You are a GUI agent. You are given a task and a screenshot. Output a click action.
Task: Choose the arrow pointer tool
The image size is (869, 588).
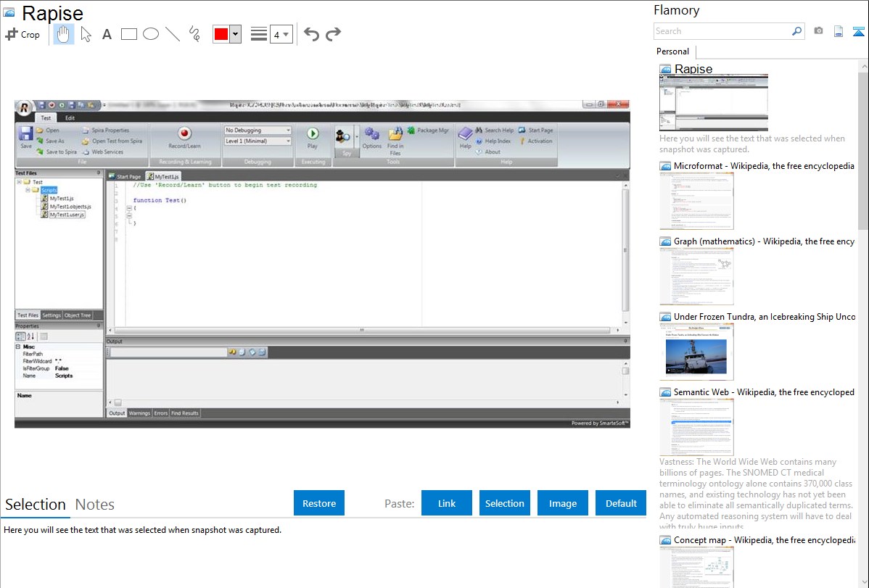pos(86,34)
